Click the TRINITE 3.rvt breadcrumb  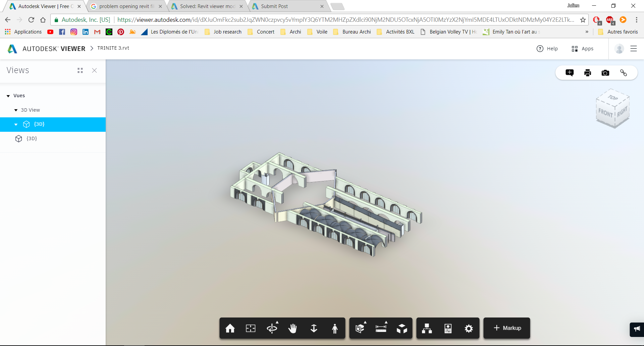[113, 48]
